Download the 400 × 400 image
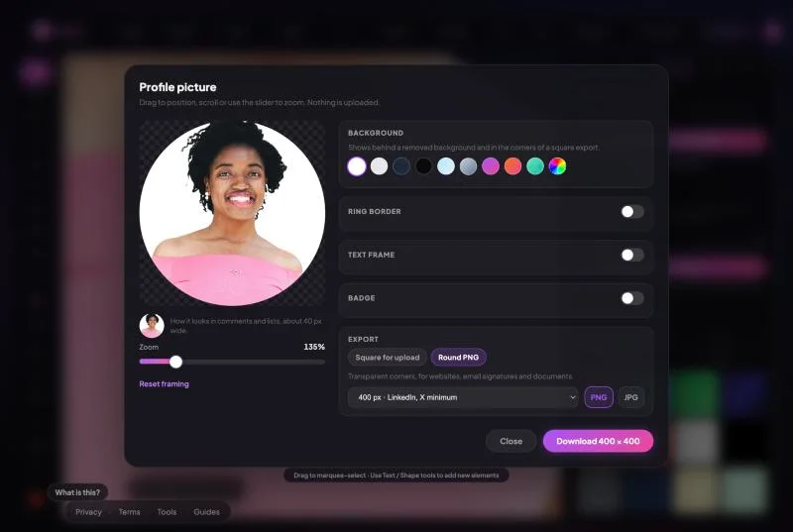Screen dimensions: 793x532 pos(598,441)
